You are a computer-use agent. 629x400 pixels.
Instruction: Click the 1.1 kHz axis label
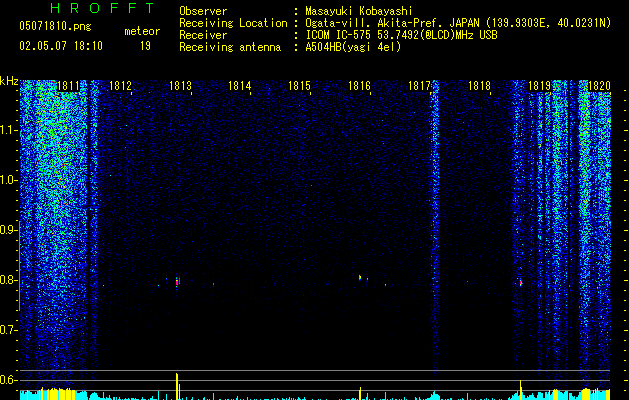point(9,130)
